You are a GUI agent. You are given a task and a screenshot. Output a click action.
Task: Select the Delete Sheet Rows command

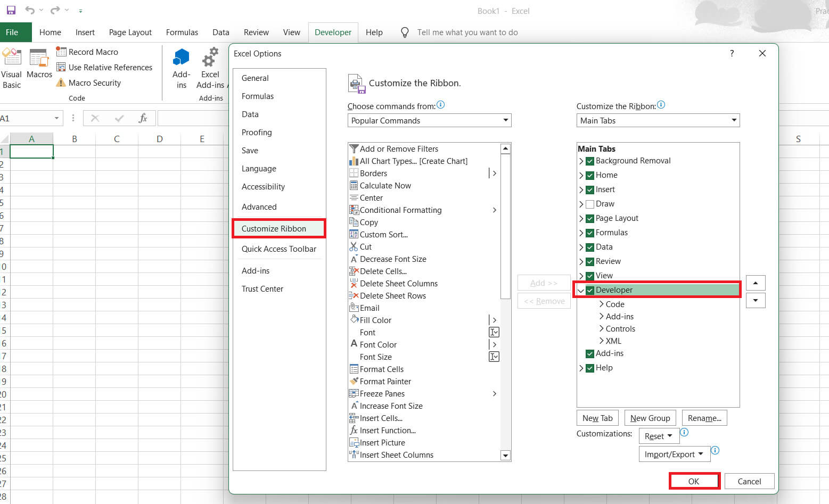point(423,295)
